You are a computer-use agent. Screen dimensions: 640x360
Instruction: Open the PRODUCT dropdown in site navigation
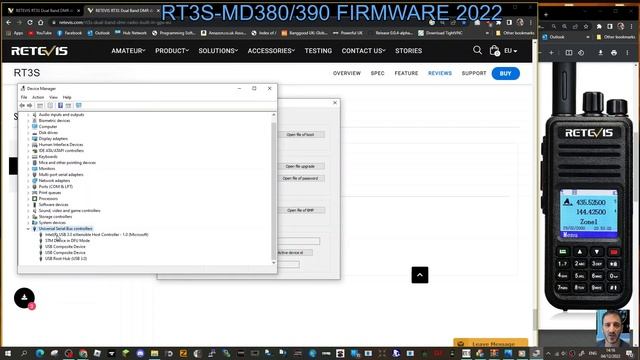click(x=172, y=51)
